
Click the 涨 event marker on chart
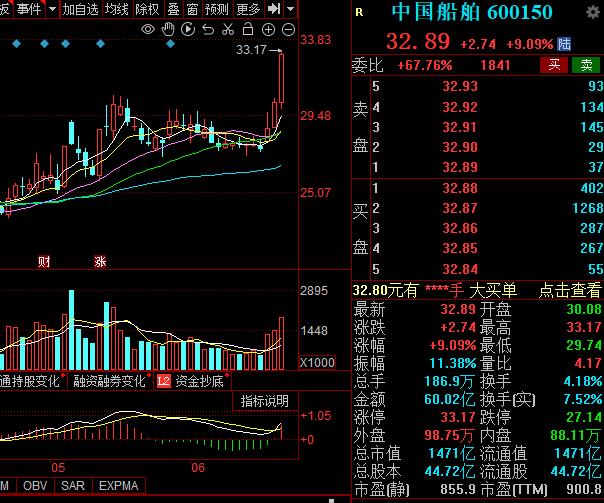click(x=100, y=262)
